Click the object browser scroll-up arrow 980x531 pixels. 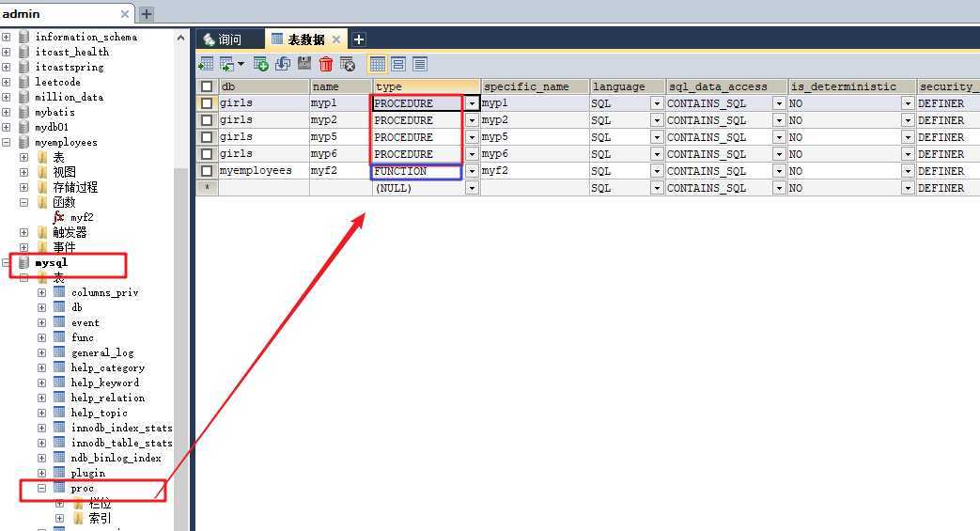pos(181,38)
